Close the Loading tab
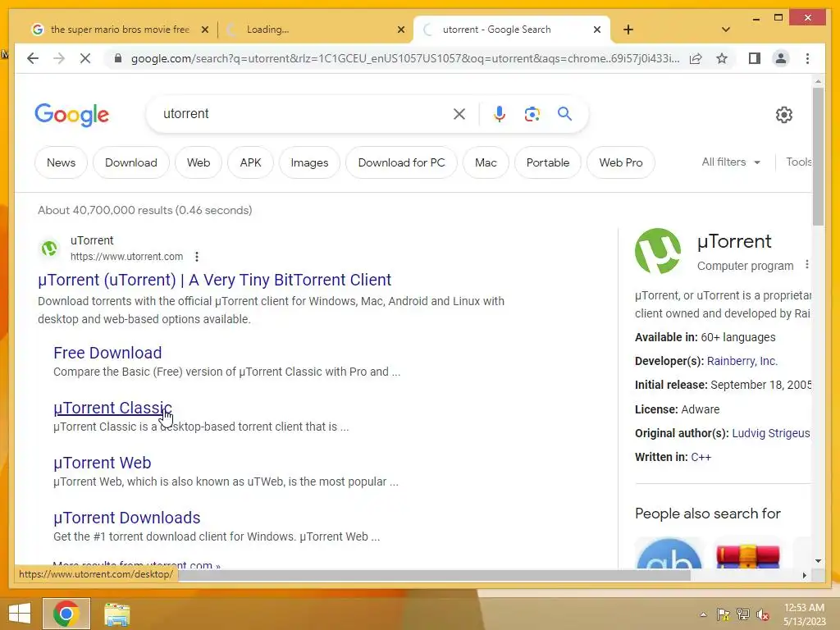Viewport: 840px width, 630px height. 400,30
